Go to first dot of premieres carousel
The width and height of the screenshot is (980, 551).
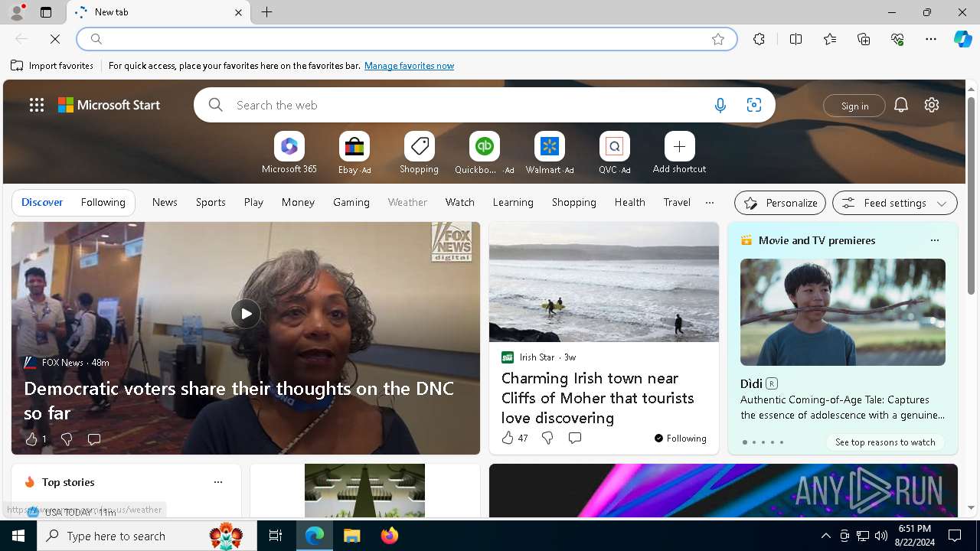tap(744, 442)
